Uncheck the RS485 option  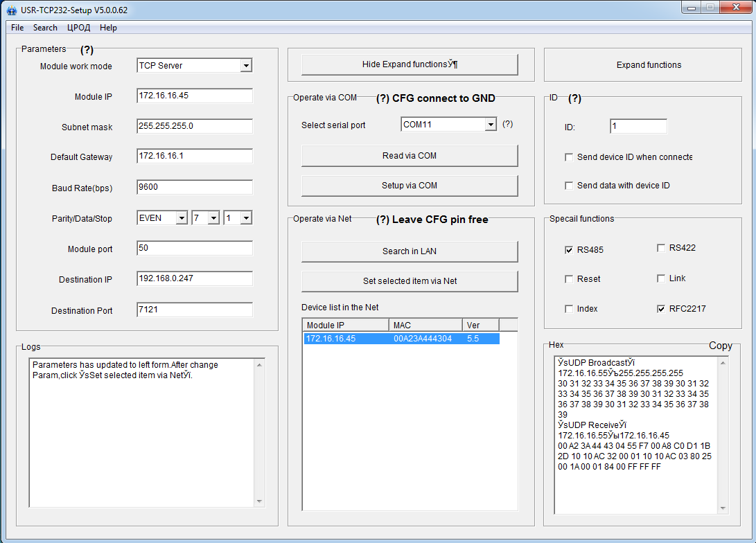point(569,250)
